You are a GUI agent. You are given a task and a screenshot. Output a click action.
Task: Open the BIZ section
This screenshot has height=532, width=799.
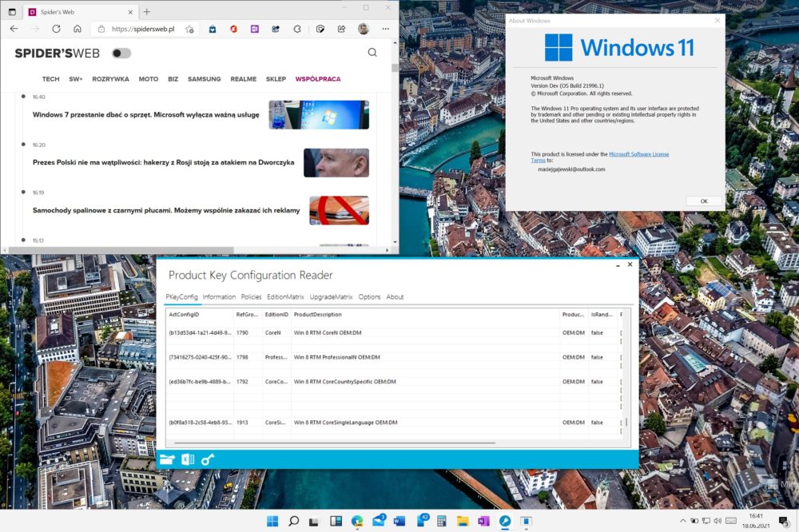(173, 79)
